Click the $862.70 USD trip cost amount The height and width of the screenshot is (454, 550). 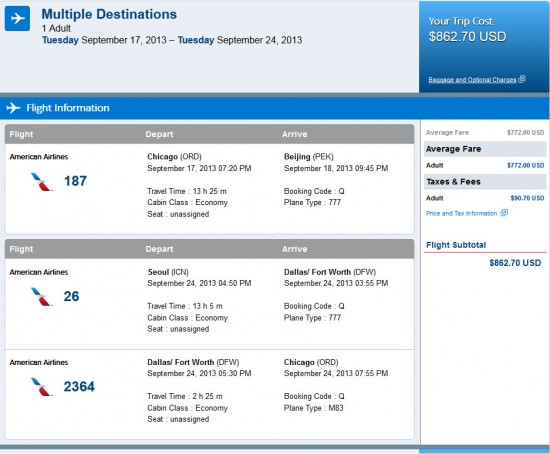point(467,36)
